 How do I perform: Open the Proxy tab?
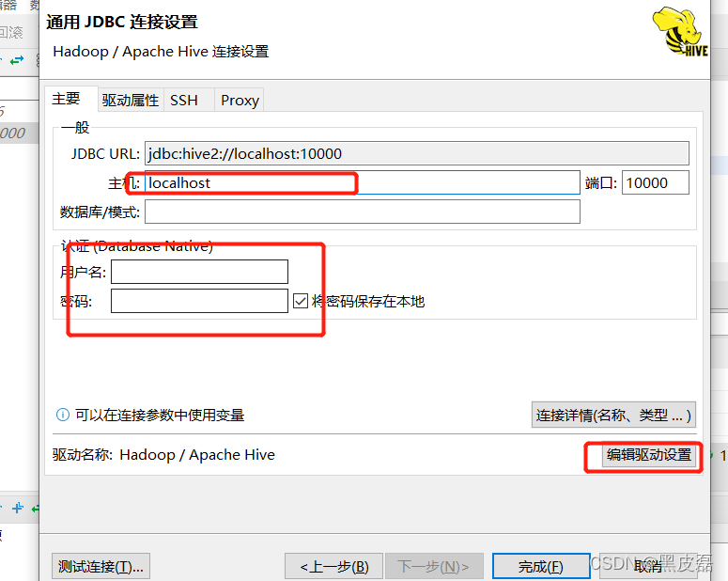click(x=240, y=100)
